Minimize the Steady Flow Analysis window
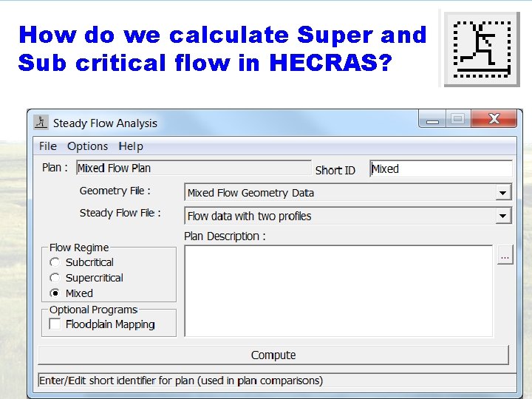The image size is (532, 399). 432,119
